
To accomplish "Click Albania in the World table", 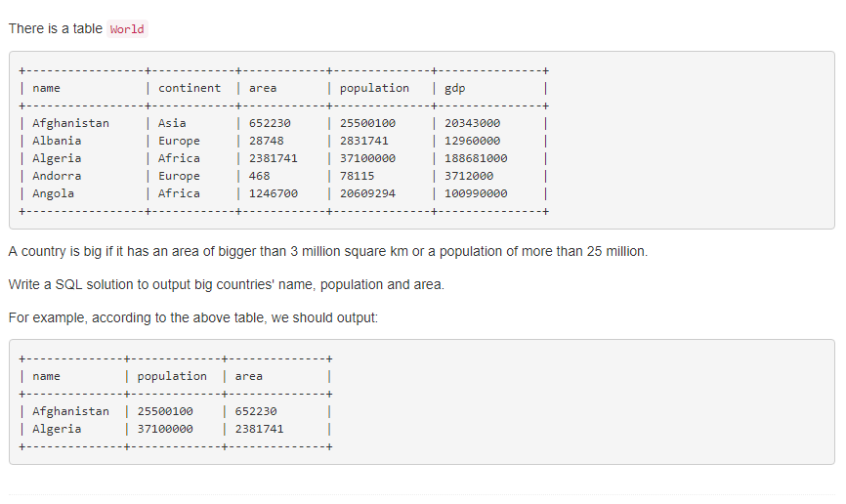I will [x=57, y=141].
